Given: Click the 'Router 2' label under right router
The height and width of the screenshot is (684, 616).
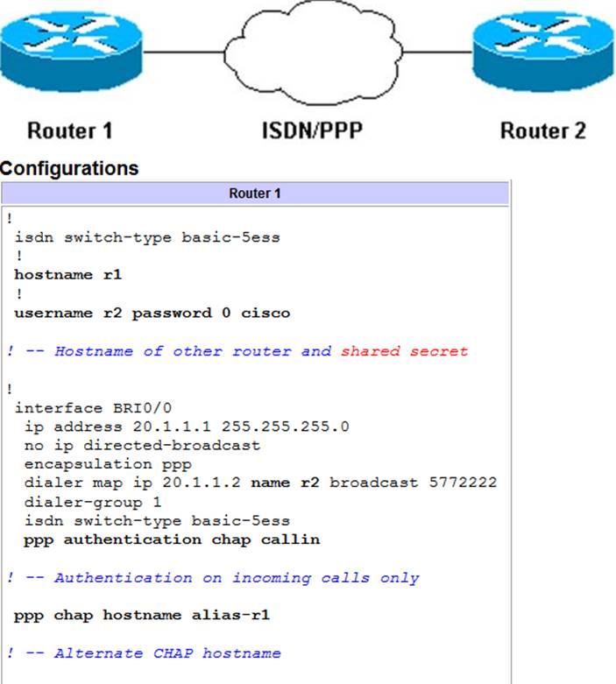Looking at the screenshot, I should pyautogui.click(x=542, y=131).
